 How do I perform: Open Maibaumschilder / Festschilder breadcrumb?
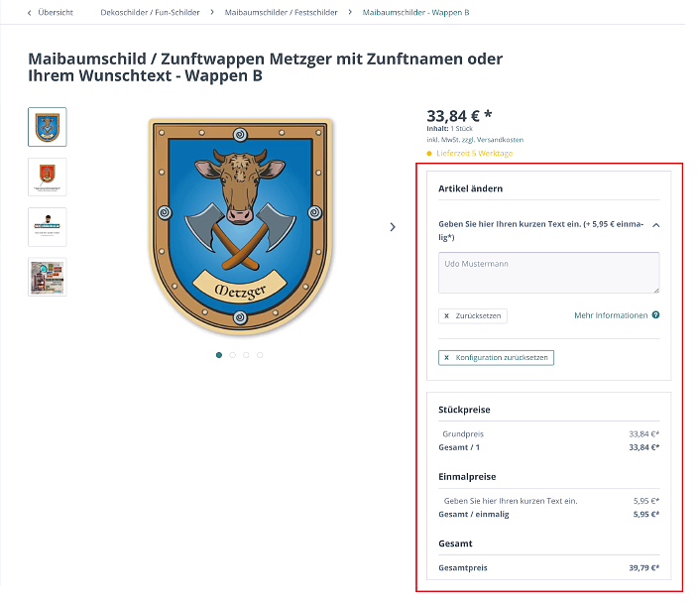tap(281, 13)
